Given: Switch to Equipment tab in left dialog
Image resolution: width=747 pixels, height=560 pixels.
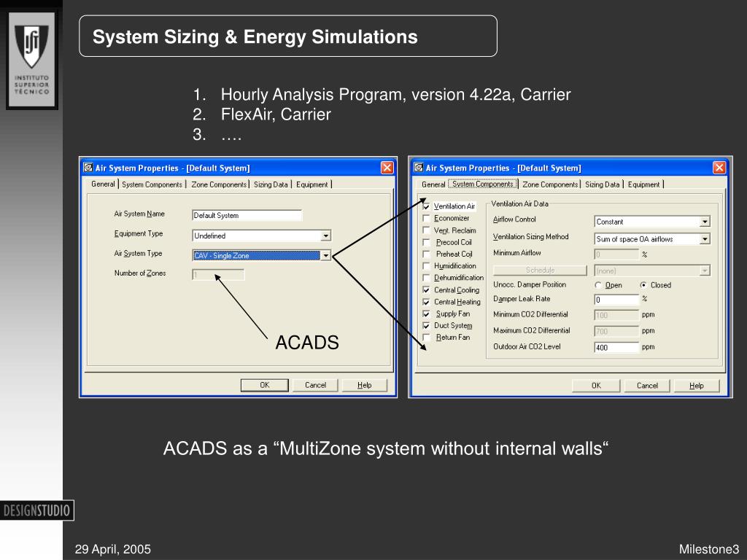Looking at the screenshot, I should click(x=312, y=184).
